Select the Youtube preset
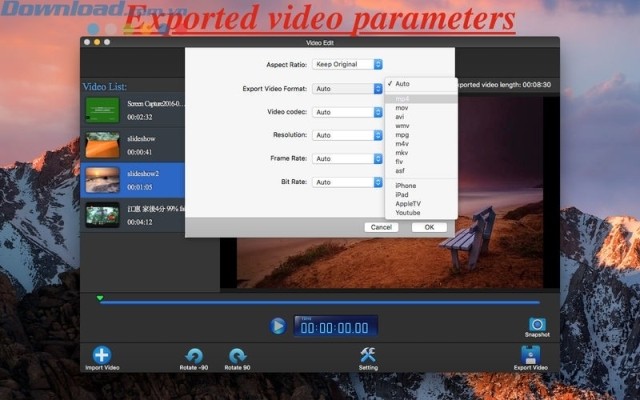This screenshot has width=640, height=400. [x=421, y=213]
